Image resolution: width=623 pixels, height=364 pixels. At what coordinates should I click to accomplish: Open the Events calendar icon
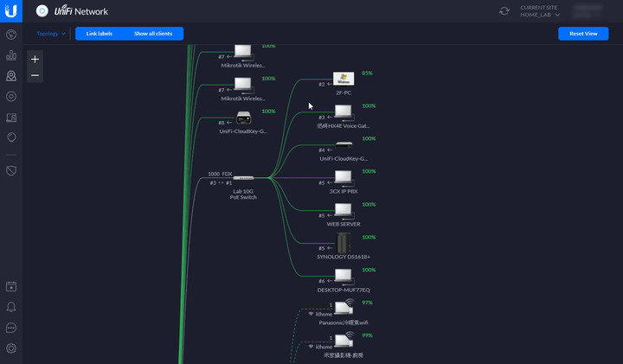coord(11,286)
